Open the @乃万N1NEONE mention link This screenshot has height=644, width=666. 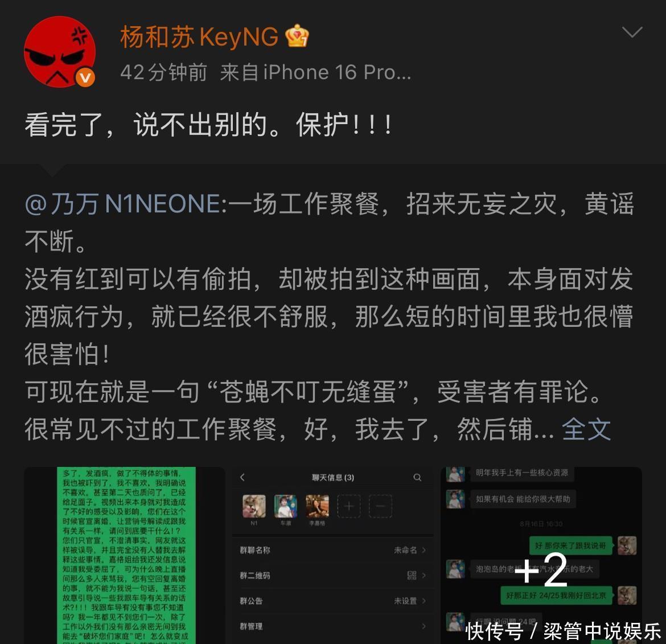pos(123,204)
